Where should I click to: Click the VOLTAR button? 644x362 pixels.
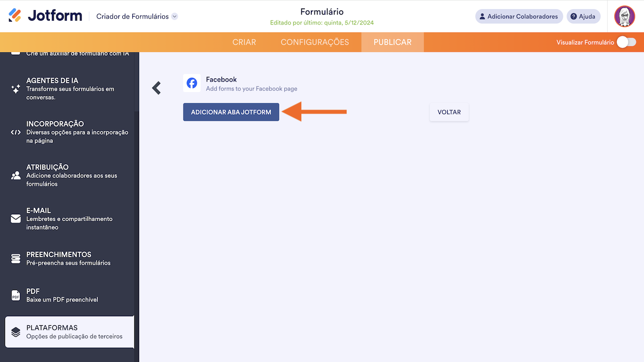click(x=449, y=112)
